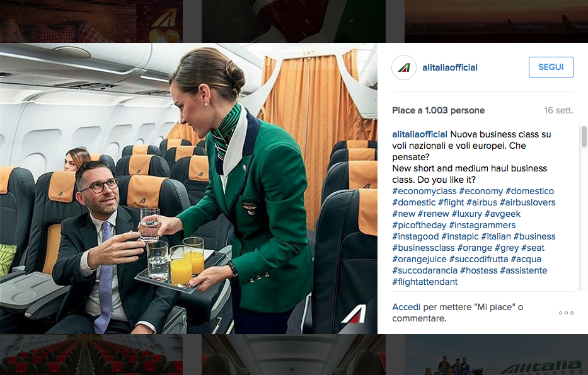Click the Accedi login link
588x375 pixels.
406,307
